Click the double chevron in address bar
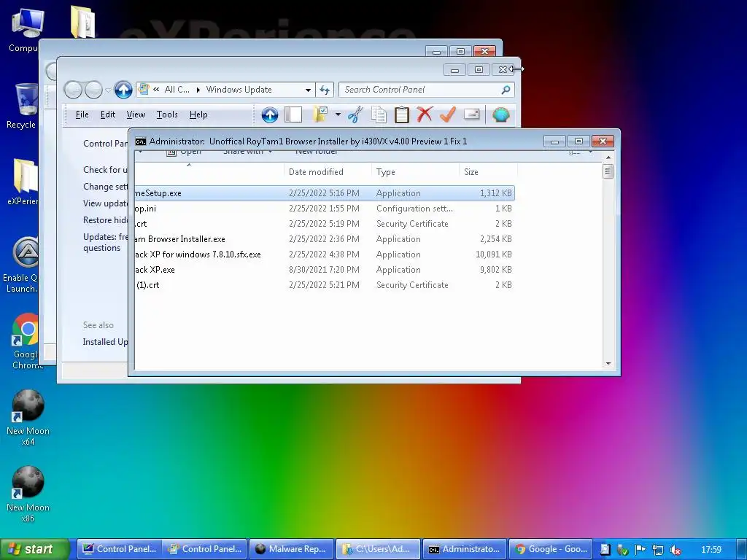The width and height of the screenshot is (747, 560). pos(156,90)
